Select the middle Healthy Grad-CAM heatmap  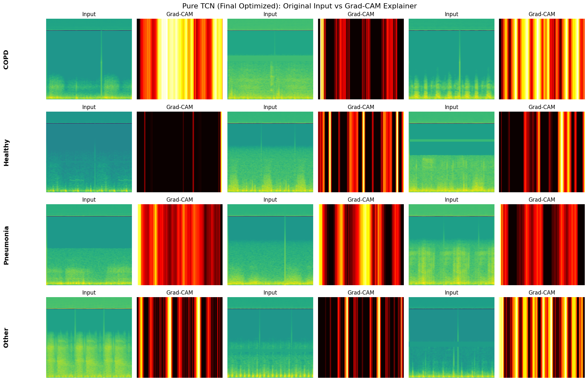(x=361, y=151)
